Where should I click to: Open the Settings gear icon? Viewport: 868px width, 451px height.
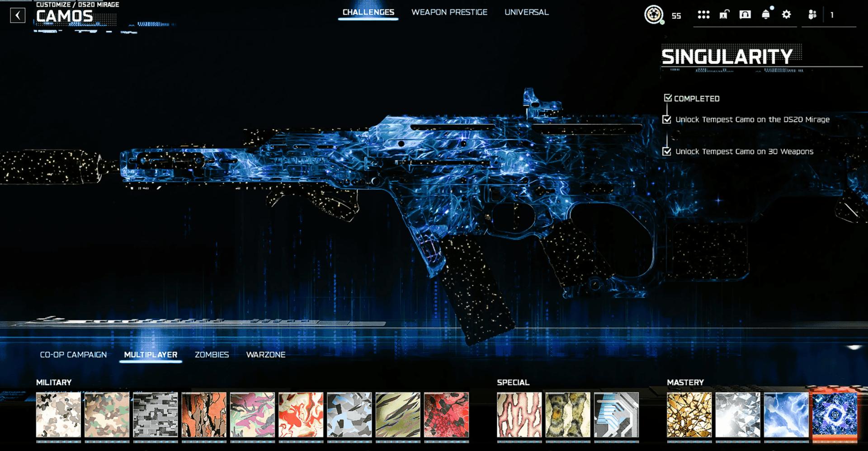pyautogui.click(x=787, y=15)
